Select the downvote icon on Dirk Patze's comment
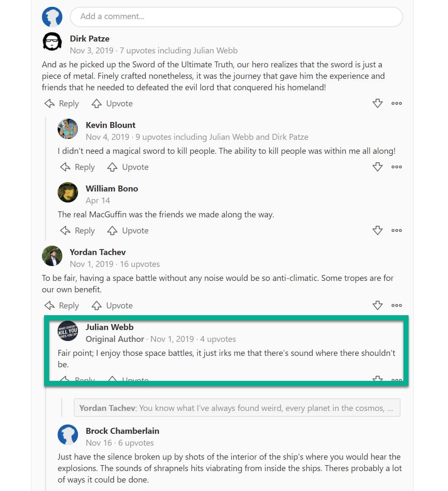 point(377,103)
